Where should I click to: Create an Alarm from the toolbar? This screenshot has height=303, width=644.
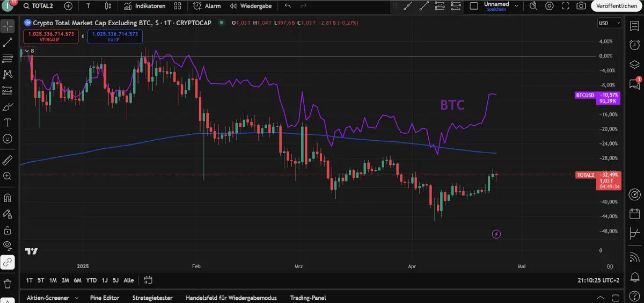tap(207, 6)
